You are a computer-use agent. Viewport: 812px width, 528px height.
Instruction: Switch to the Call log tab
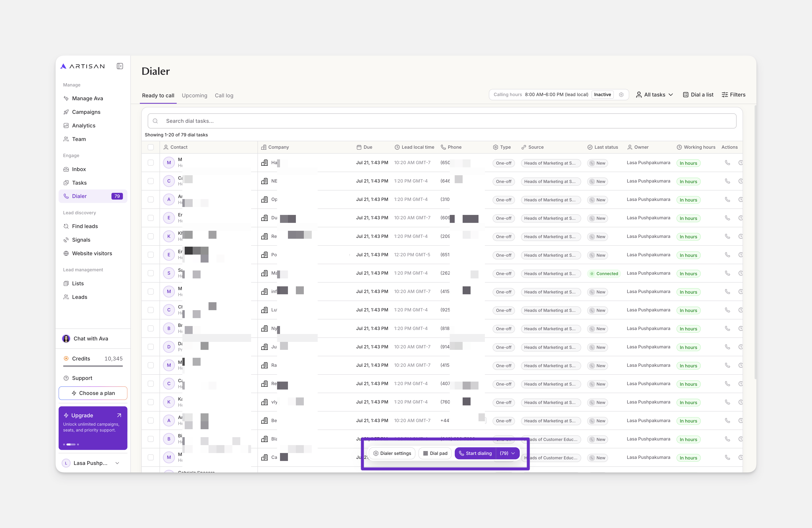click(224, 95)
